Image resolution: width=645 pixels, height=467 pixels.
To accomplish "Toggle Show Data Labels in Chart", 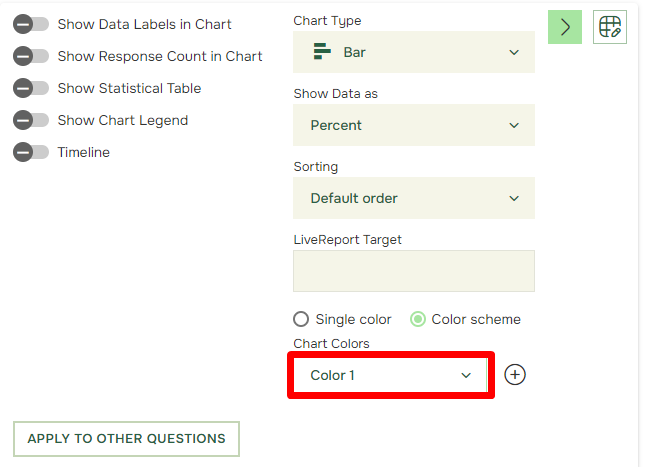I will pos(31,24).
